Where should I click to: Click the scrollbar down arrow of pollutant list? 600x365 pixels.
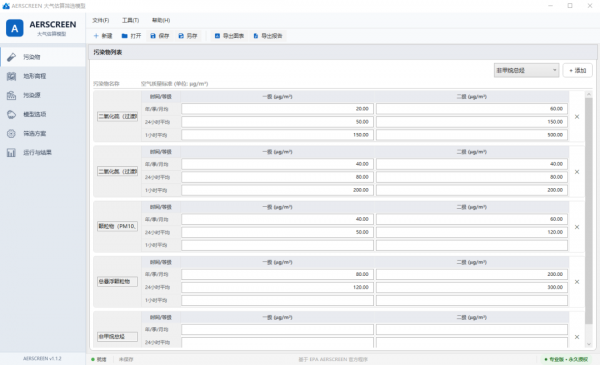[589, 344]
